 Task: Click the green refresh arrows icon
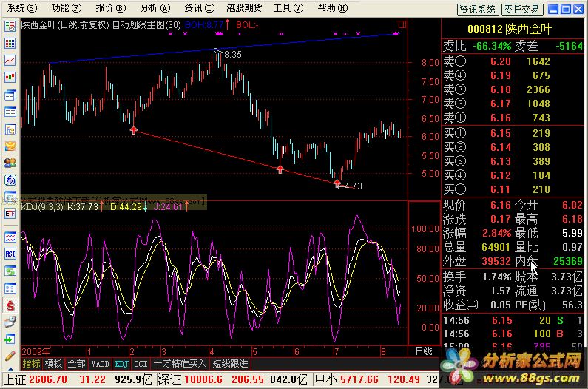(10, 271)
